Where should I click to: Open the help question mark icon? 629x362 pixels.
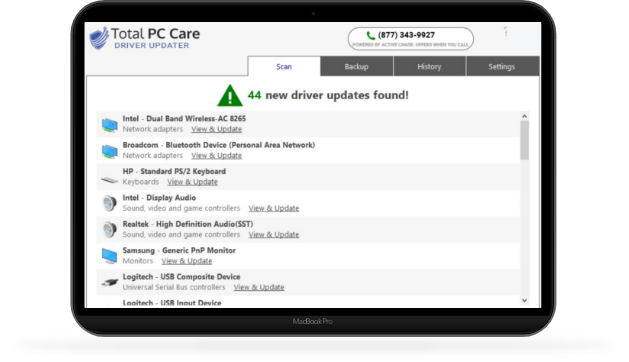click(506, 31)
